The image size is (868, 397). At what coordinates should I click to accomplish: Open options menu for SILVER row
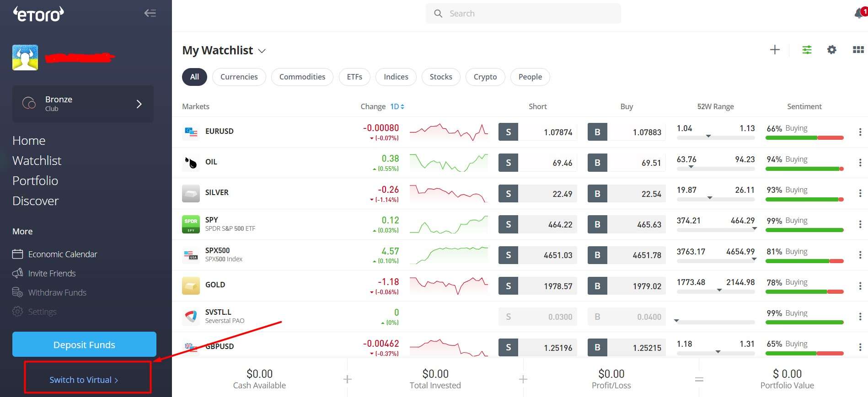pyautogui.click(x=860, y=193)
